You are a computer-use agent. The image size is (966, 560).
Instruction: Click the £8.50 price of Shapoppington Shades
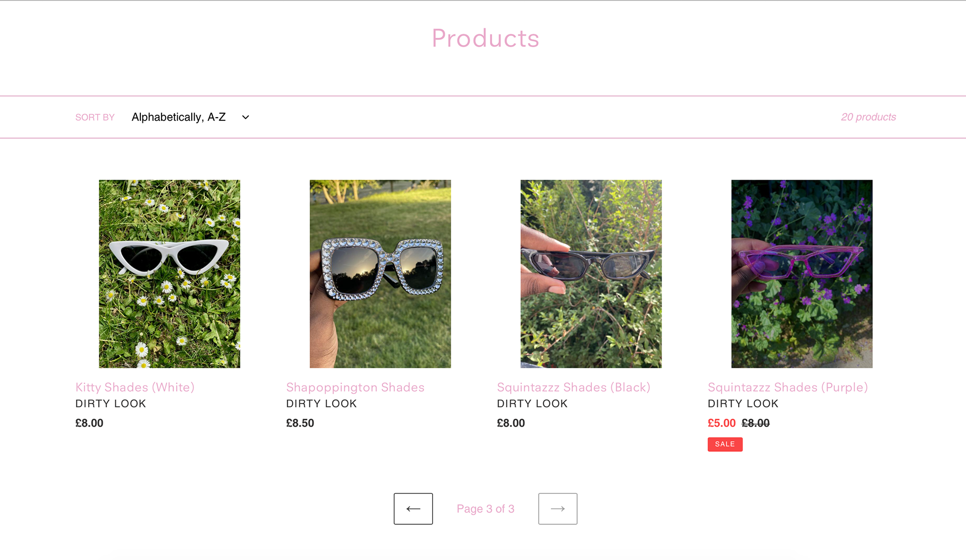click(x=300, y=423)
